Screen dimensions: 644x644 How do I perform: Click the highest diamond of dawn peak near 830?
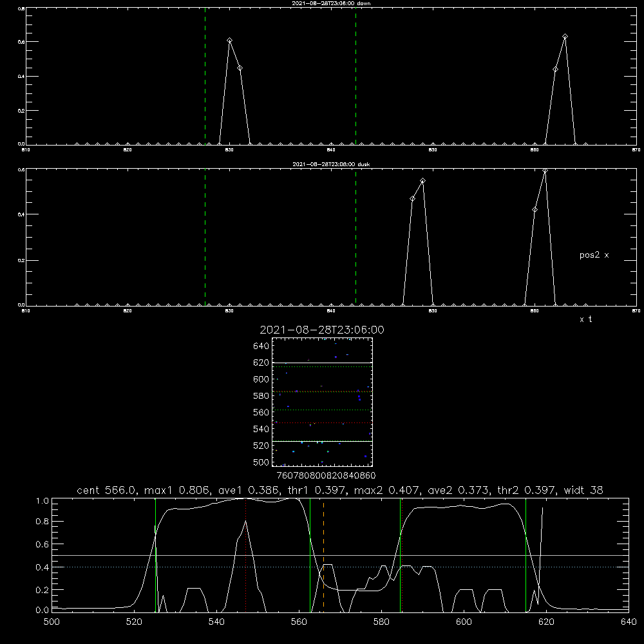click(x=230, y=40)
